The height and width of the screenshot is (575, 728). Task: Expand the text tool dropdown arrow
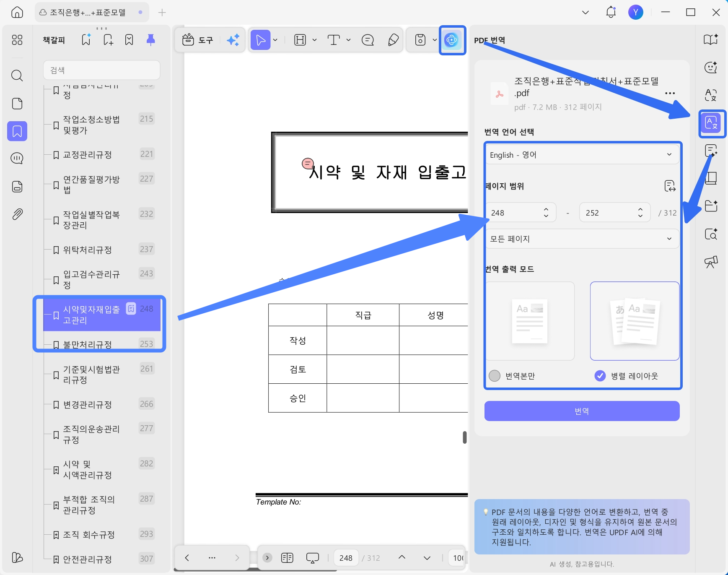[348, 40]
